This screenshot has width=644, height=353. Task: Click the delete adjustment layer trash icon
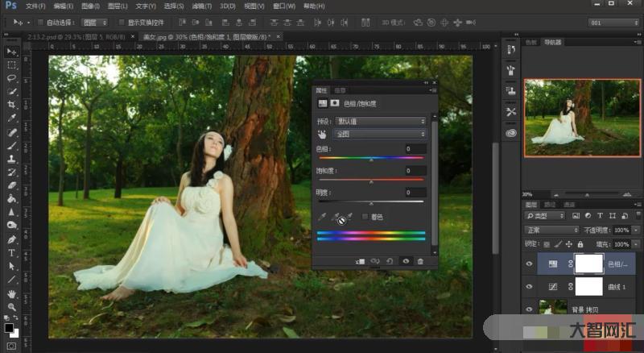[x=420, y=261]
